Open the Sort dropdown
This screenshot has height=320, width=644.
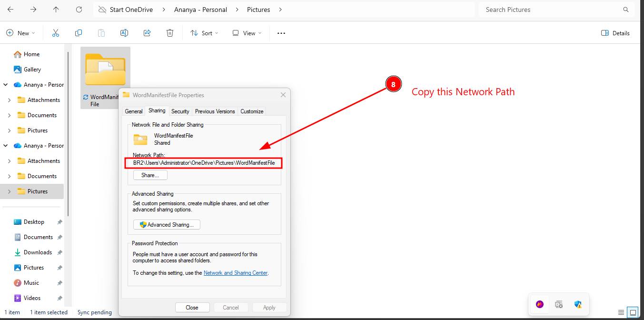click(204, 33)
